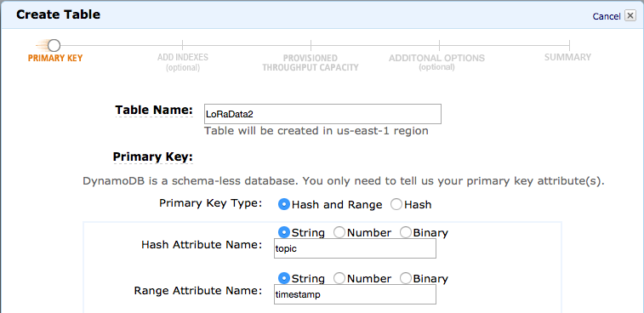Choose Number type for Range Attribute

coord(339,278)
